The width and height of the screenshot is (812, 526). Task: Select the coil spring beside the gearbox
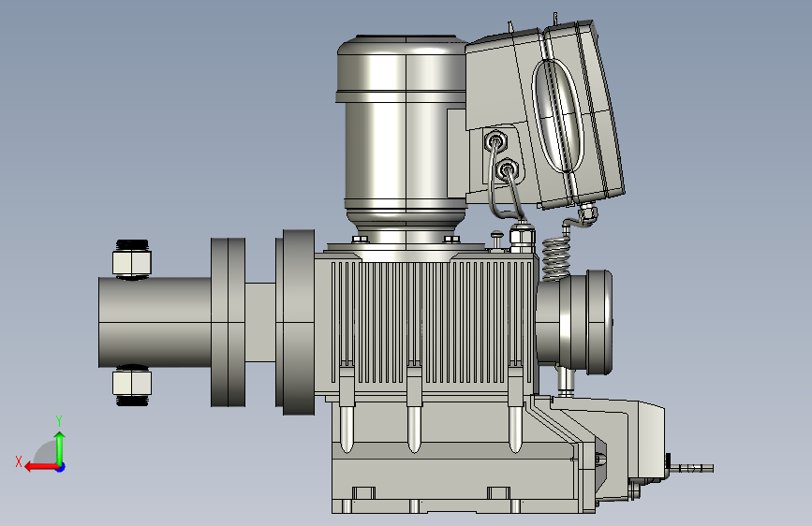[556, 256]
